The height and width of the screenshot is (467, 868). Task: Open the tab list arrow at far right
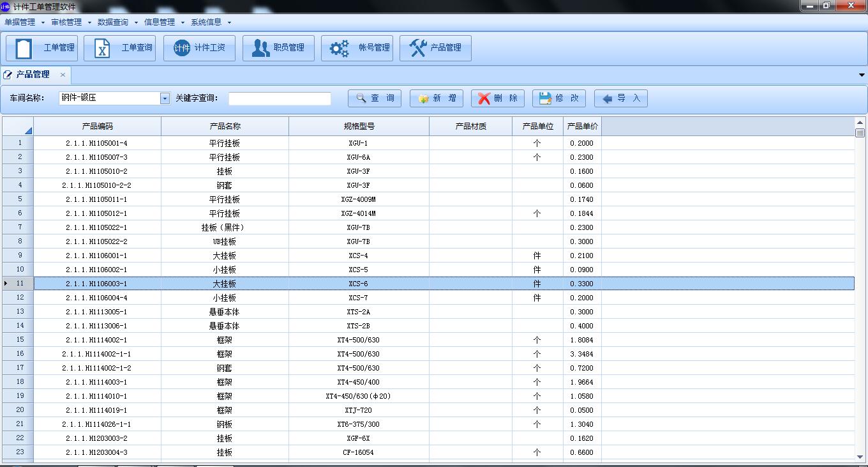coord(862,75)
